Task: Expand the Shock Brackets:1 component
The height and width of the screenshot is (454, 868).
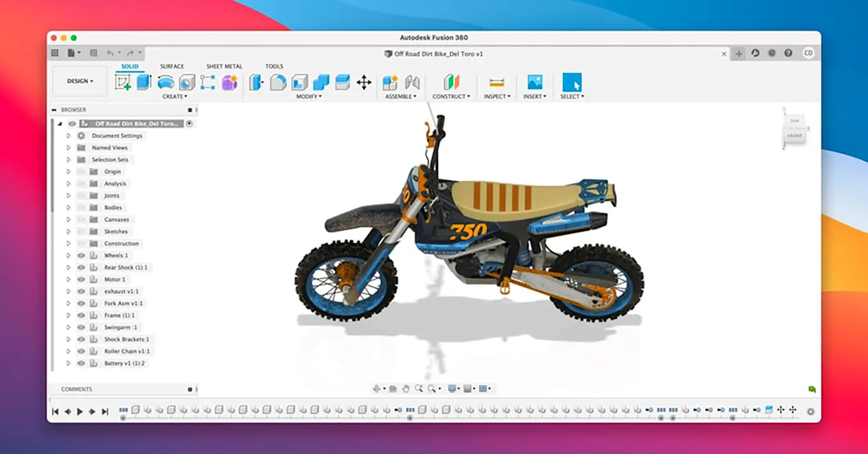Action: coord(68,340)
